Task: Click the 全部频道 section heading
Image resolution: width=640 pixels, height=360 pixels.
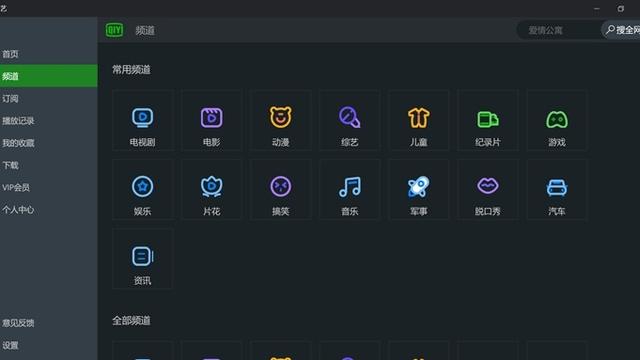Action: click(131, 321)
